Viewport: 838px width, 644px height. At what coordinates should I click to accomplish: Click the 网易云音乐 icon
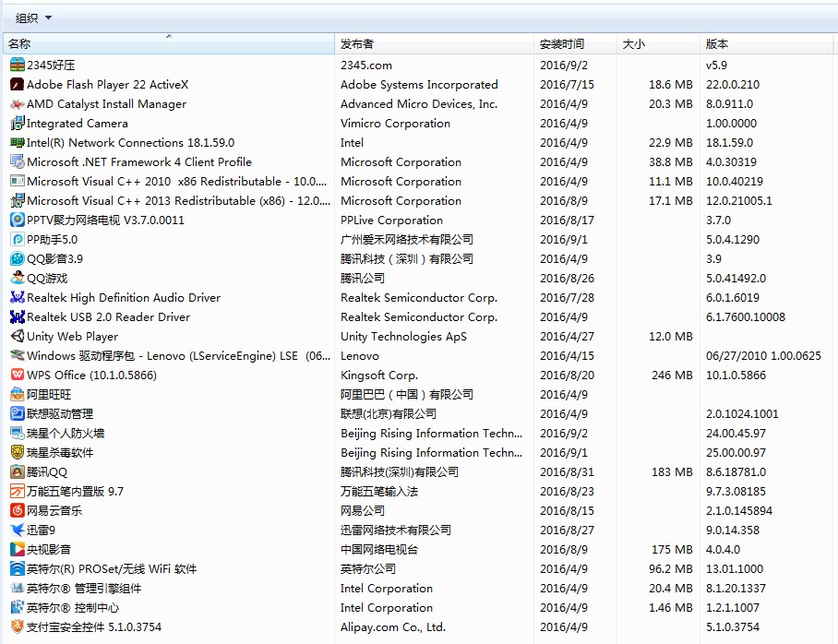click(x=18, y=510)
